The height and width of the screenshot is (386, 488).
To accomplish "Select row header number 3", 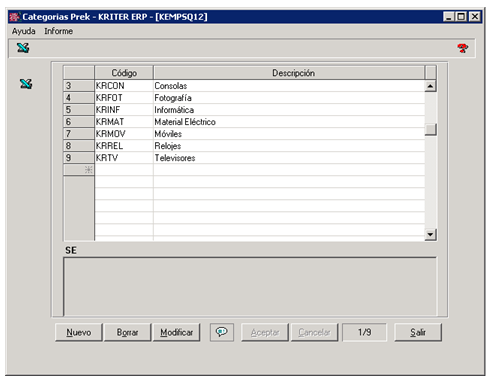I will tap(79, 86).
